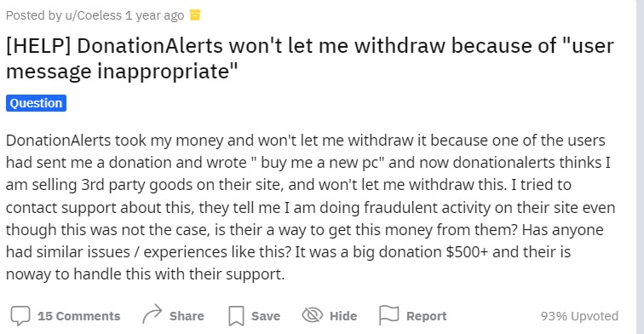644x334 pixels.
Task: Click the post body text paragraph
Action: tap(310, 207)
